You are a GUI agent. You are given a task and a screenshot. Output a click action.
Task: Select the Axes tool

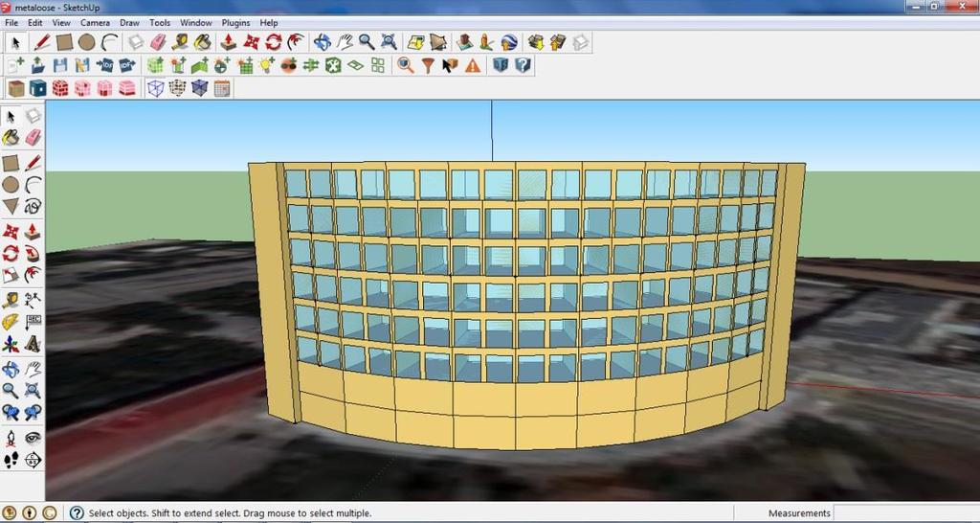[x=11, y=344]
